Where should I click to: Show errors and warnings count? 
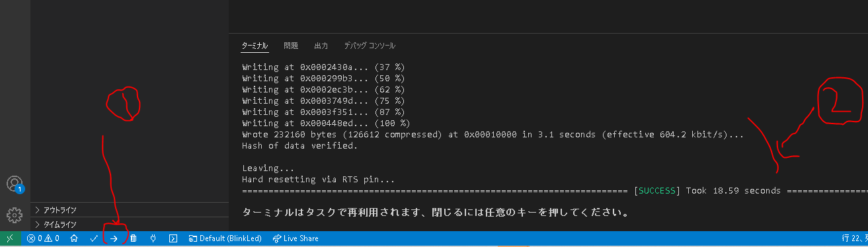tap(44, 238)
